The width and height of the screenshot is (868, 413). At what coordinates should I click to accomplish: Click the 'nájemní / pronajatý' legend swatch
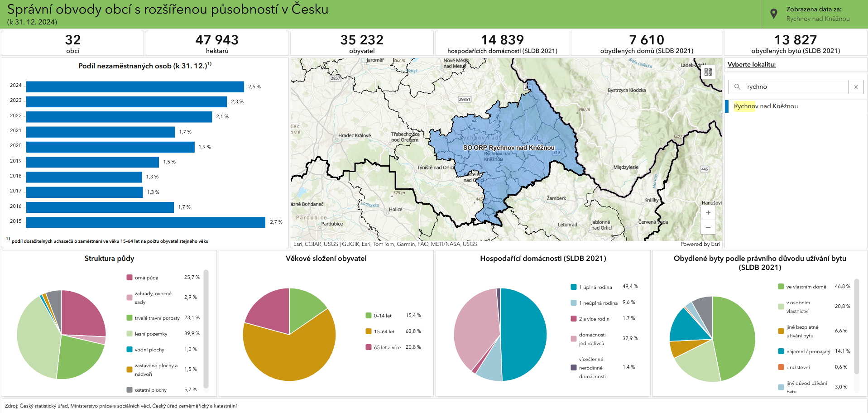pos(781,351)
